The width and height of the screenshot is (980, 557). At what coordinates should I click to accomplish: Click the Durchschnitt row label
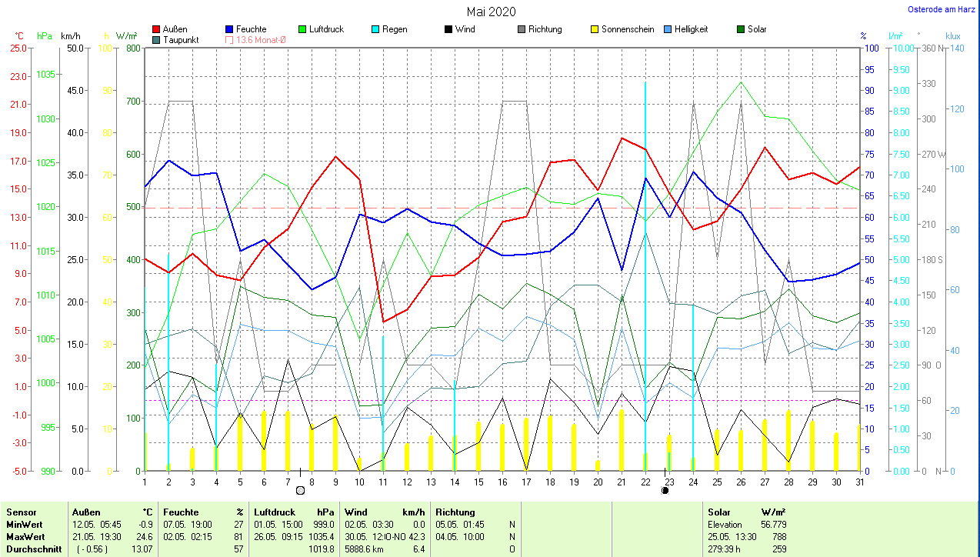click(x=32, y=549)
